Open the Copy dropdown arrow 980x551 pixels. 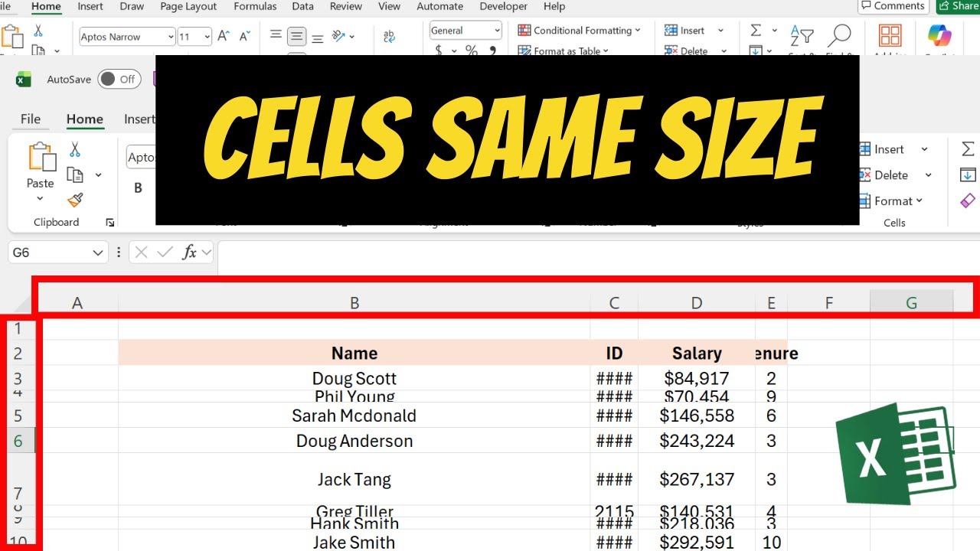pyautogui.click(x=98, y=175)
